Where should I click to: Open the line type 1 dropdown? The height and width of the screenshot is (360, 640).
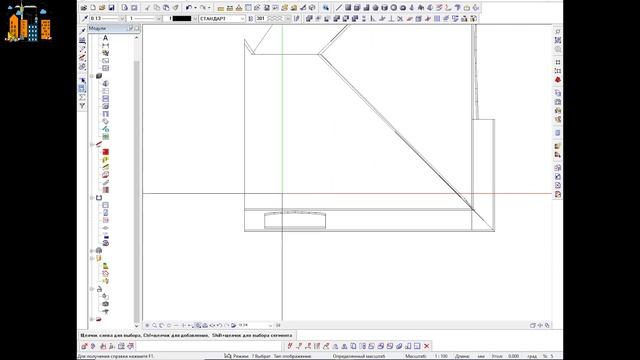click(x=159, y=19)
